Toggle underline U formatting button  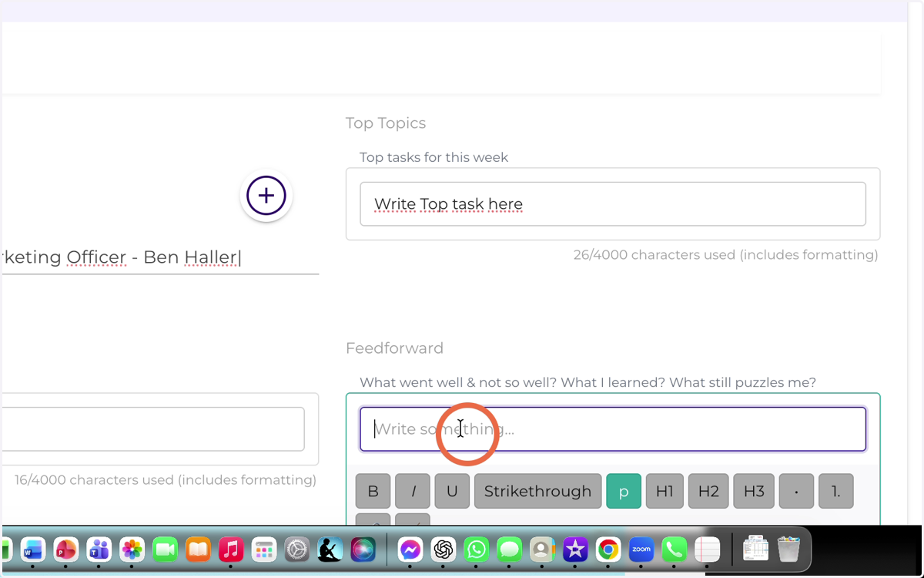tap(452, 491)
